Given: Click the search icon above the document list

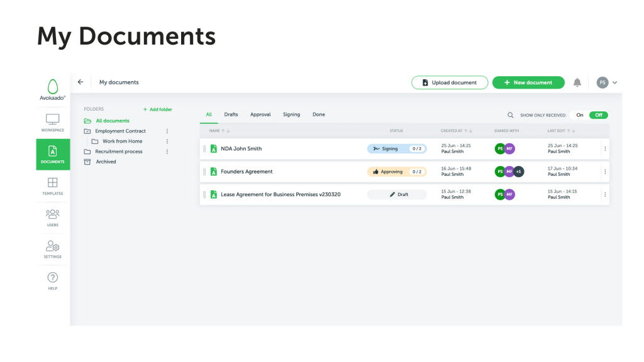Looking at the screenshot, I should [511, 115].
